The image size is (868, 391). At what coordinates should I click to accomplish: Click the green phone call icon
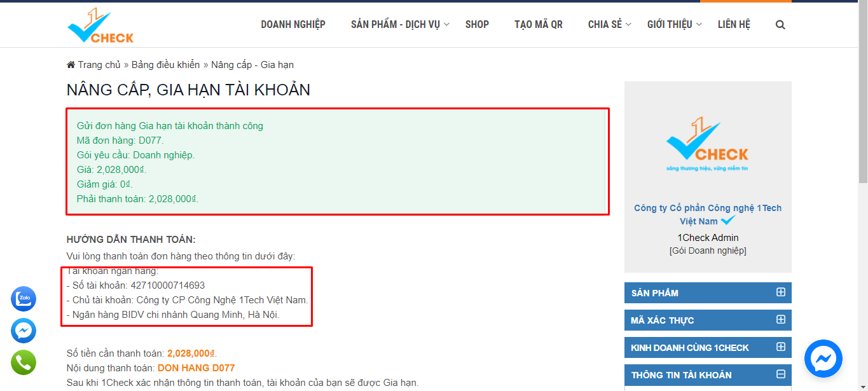(24, 362)
